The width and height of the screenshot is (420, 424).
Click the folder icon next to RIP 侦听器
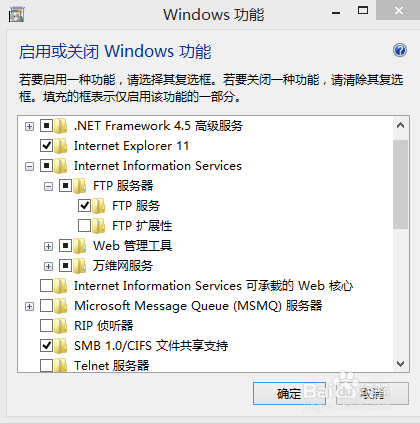pos(61,326)
